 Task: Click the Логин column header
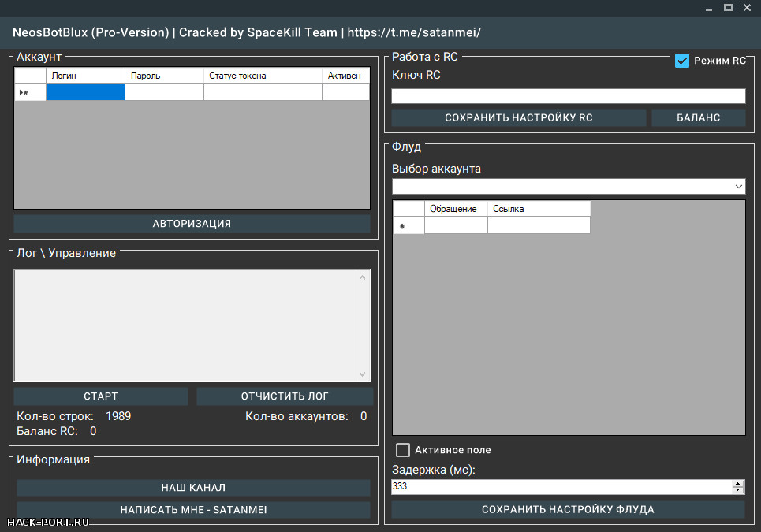click(x=85, y=76)
